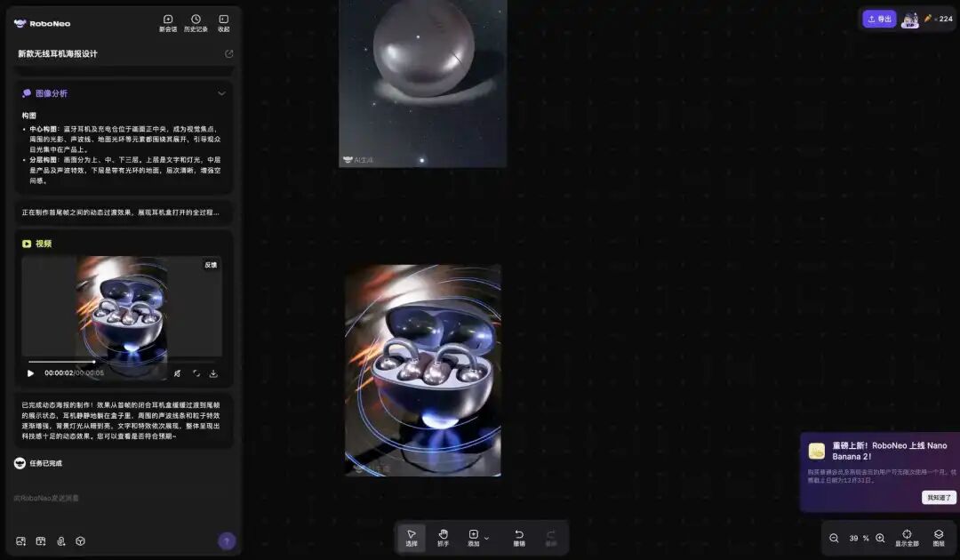Screen dimensions: 960x560
Task: Open the add (添加) dropdown arrow
Action: click(x=486, y=538)
